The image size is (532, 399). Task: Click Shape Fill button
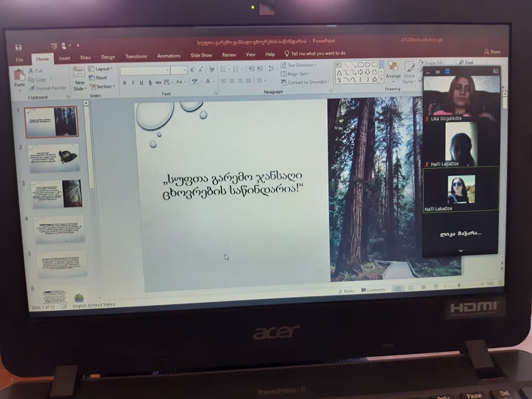pyautogui.click(x=432, y=63)
